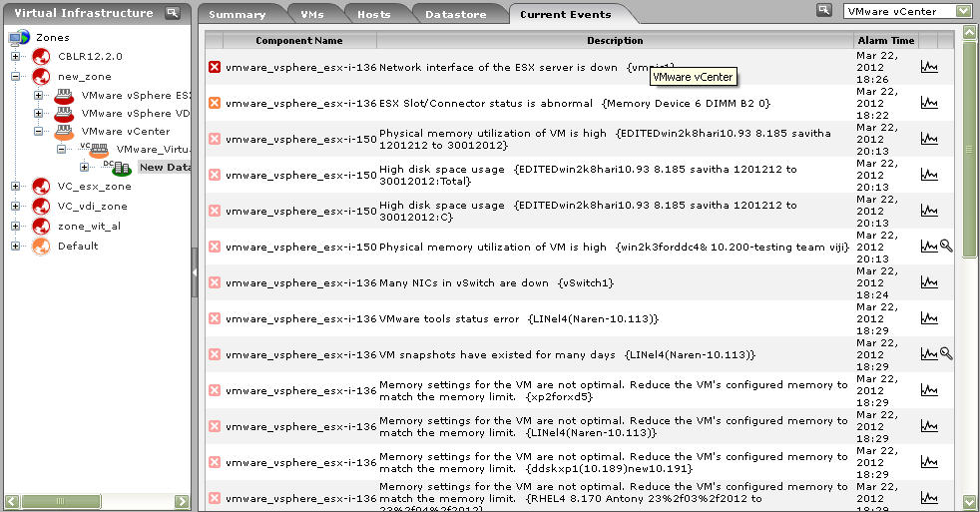Click the events list vertical scrollbar thumb
This screenshot has height=512, width=980.
click(x=969, y=149)
